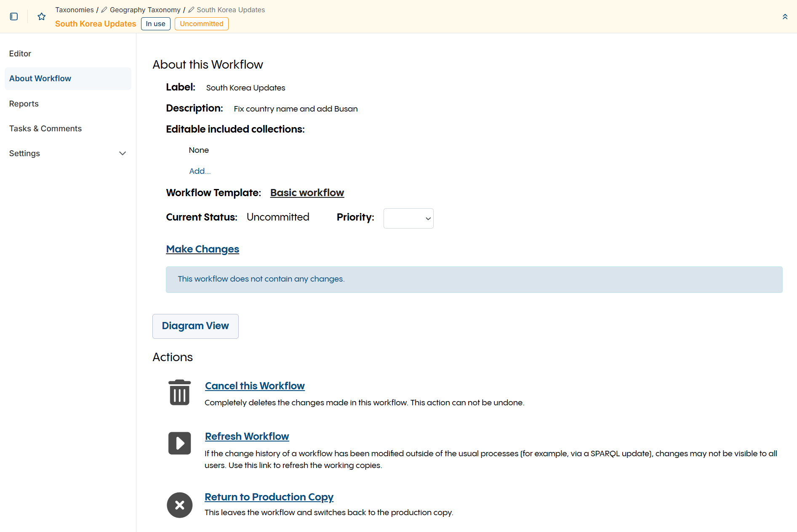Open the Priority dropdown
Viewport: 797px width, 532px height.
[408, 218]
